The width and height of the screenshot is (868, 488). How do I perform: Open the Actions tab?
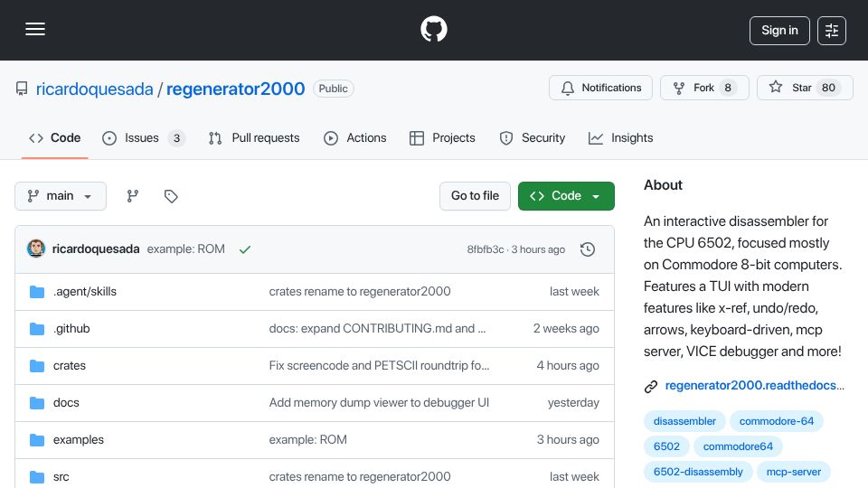point(354,137)
